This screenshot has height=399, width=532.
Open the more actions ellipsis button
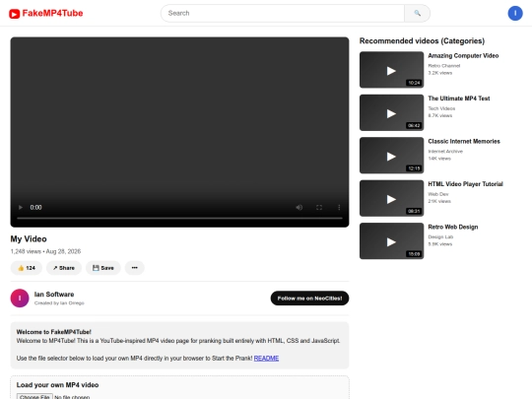click(135, 268)
